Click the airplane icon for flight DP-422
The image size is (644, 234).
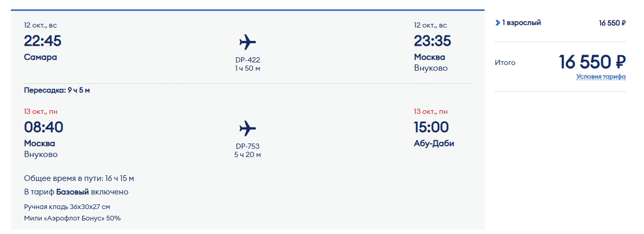tap(247, 42)
